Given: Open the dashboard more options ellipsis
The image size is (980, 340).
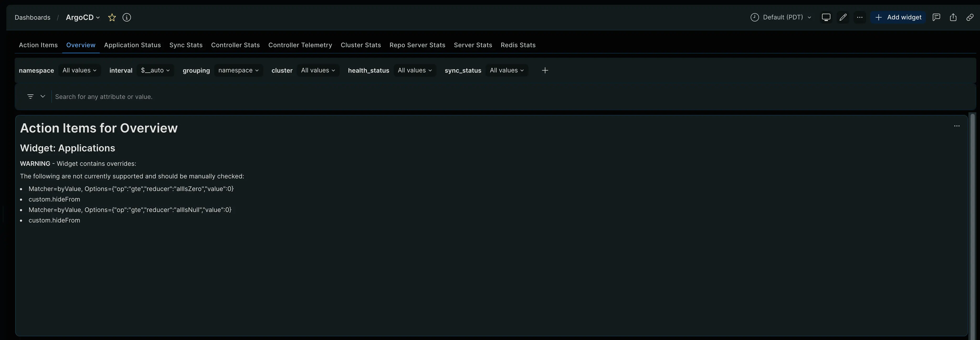Looking at the screenshot, I should 860,18.
